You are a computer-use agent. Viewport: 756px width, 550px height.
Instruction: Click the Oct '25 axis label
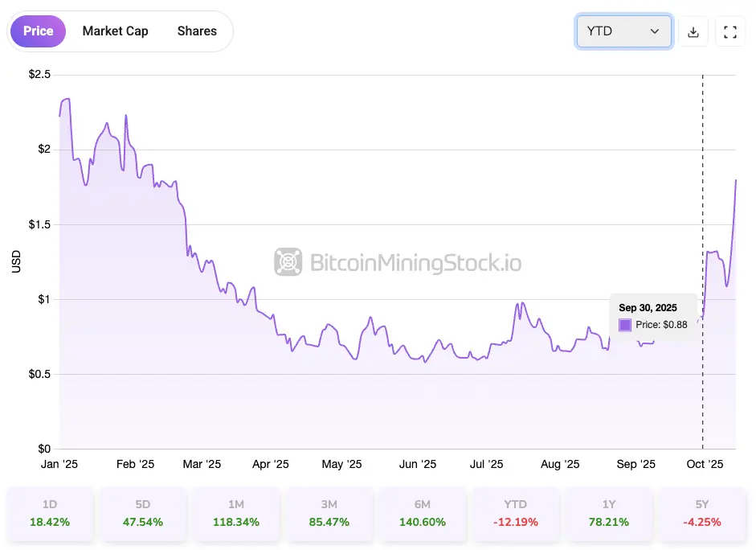point(705,465)
